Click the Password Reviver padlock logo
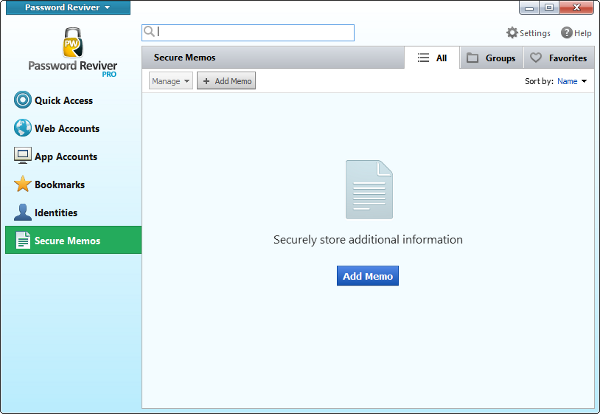This screenshot has height=414, width=600. pos(72,42)
